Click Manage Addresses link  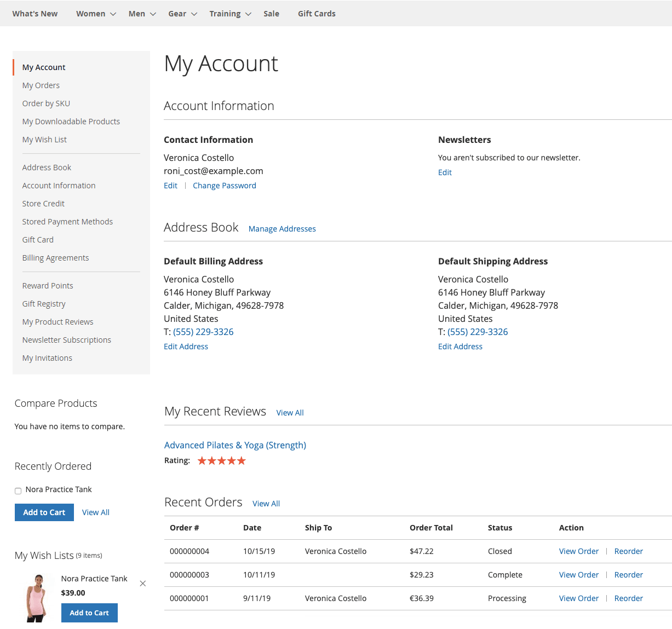point(282,229)
